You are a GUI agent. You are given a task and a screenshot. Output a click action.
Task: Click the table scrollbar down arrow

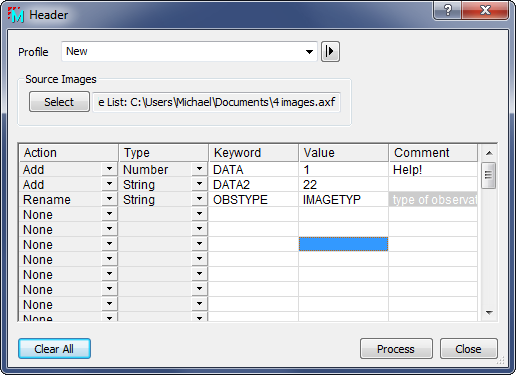coord(489,313)
